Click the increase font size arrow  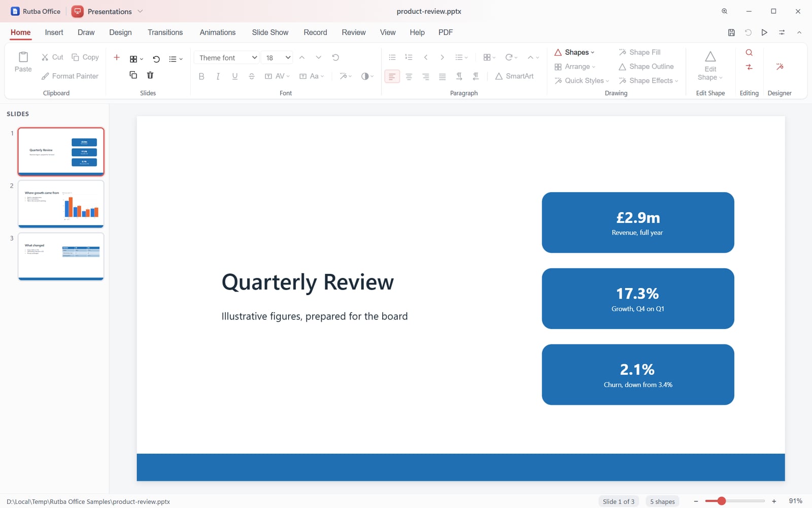pos(302,57)
